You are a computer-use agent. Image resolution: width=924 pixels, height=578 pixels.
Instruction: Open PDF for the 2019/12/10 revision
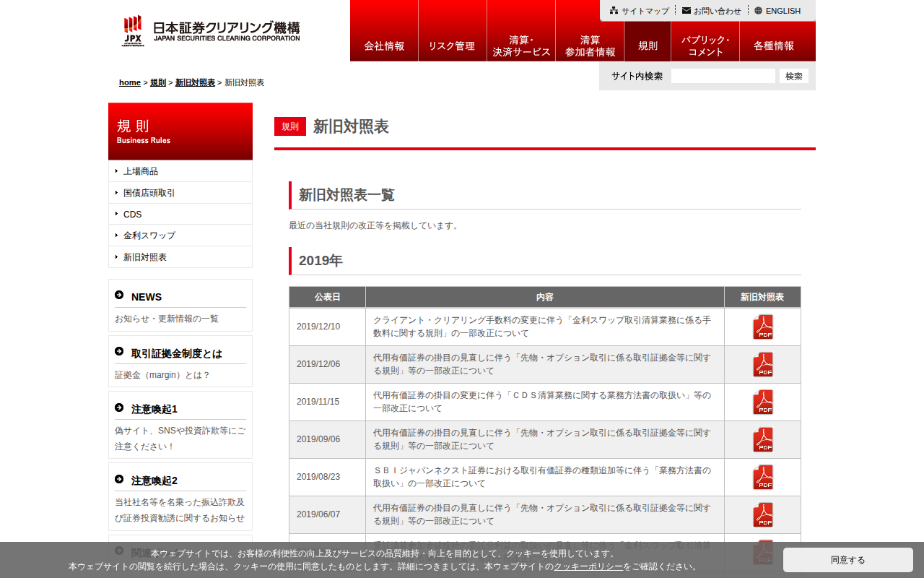pos(762,327)
